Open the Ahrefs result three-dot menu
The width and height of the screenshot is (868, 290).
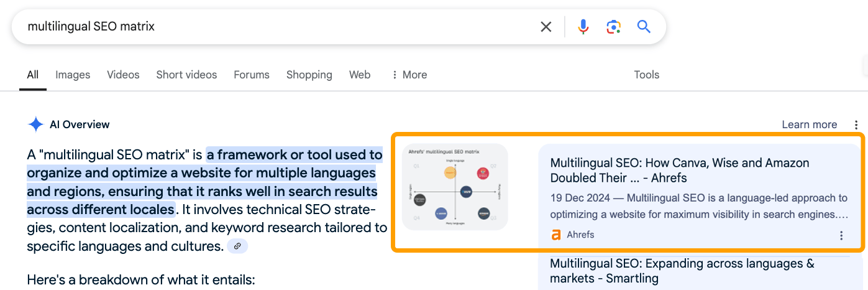[841, 235]
